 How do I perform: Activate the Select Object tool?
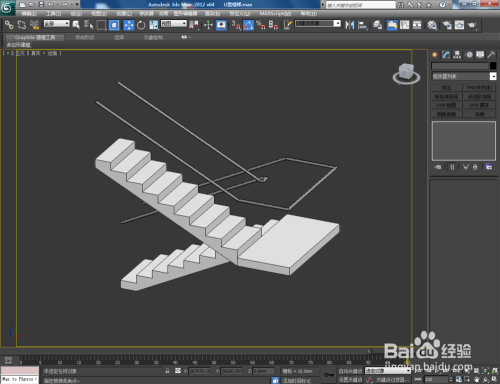tap(76, 25)
